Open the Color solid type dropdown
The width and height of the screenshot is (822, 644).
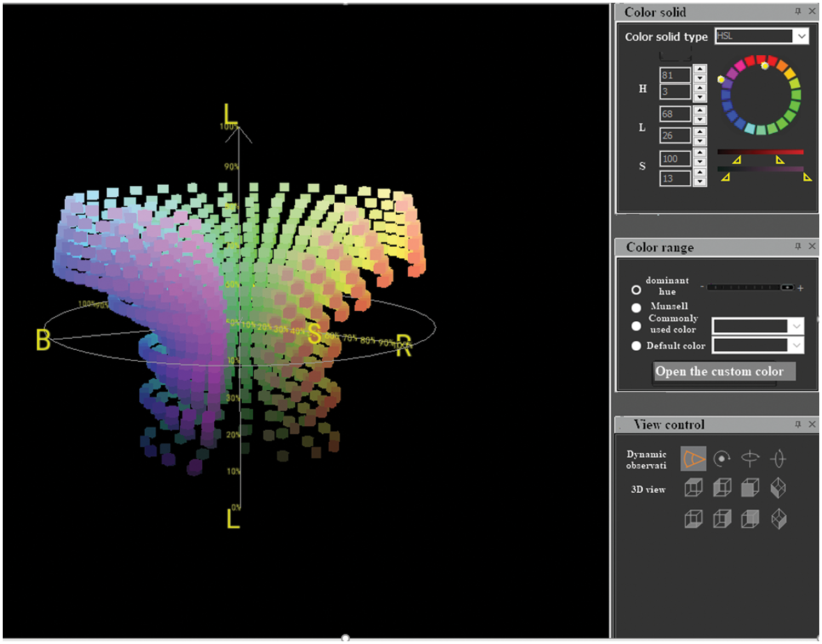tap(801, 36)
